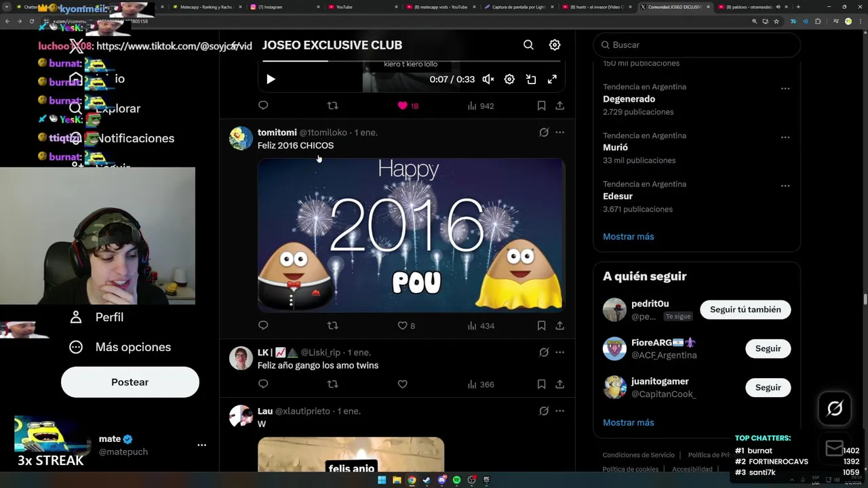Seek on the video progress bar

coord(411,61)
